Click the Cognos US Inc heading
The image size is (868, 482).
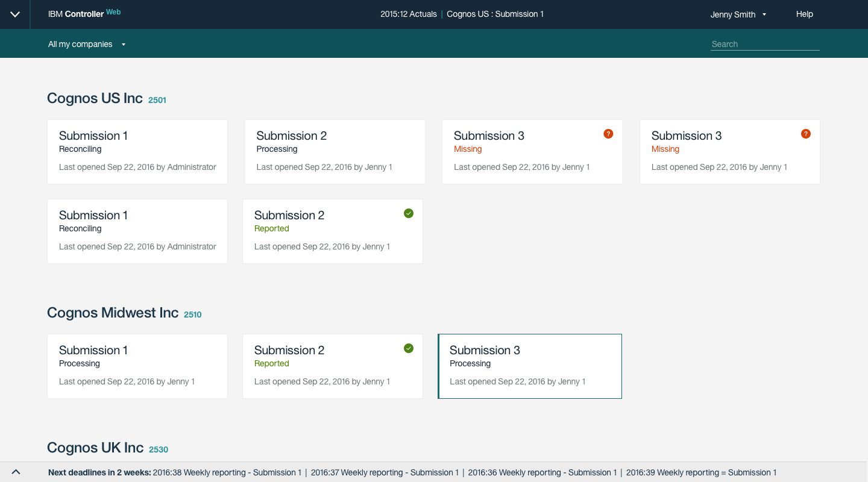coord(95,98)
